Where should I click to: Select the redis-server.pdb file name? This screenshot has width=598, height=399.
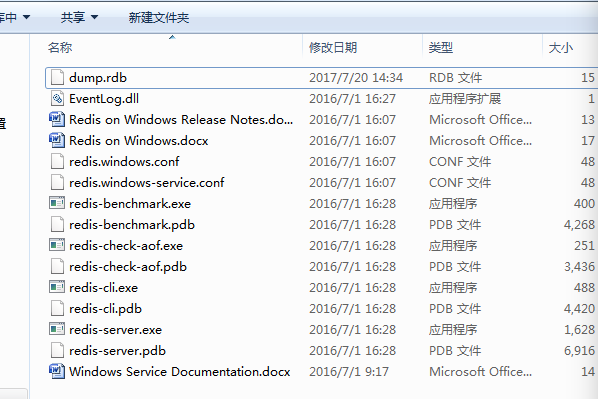[117, 351]
